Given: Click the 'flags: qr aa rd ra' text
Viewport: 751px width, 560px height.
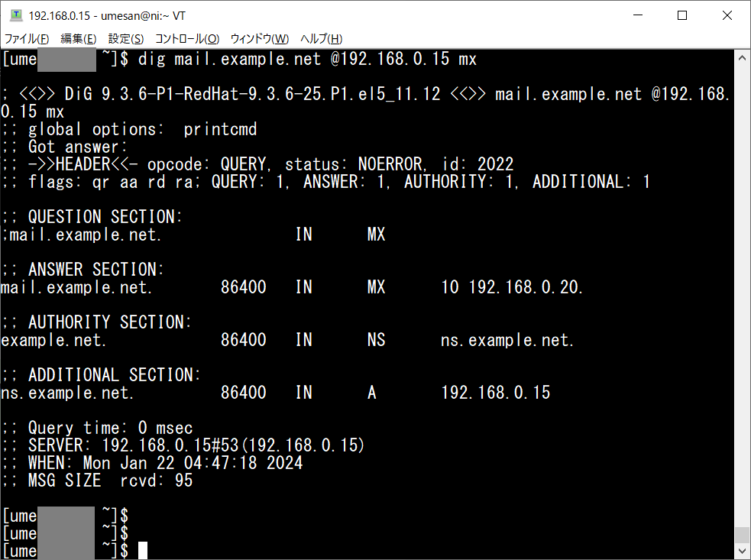Looking at the screenshot, I should pos(110,182).
